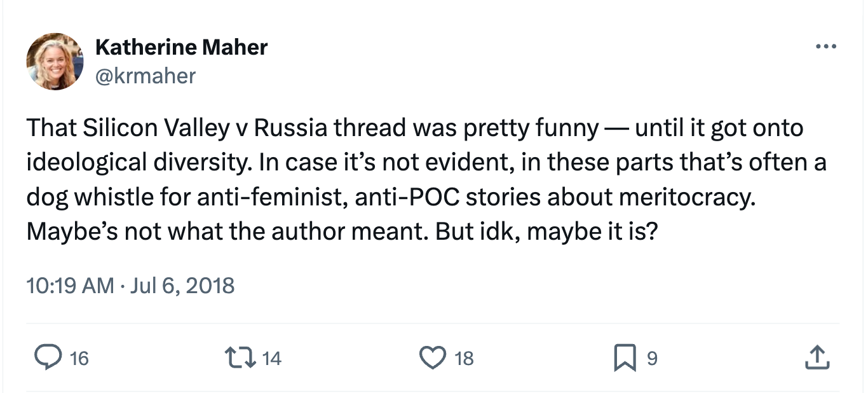Open the reply speech bubble icon
The width and height of the screenshot is (868, 393).
(x=47, y=358)
